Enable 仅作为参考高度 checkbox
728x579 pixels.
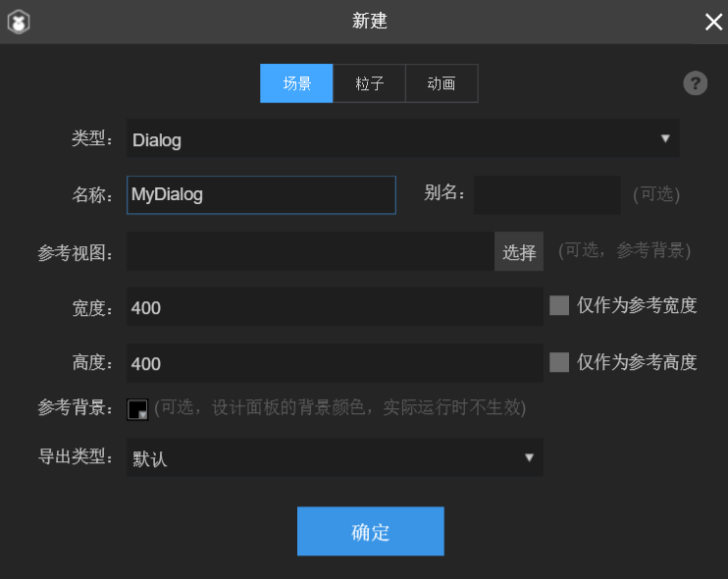pos(559,362)
